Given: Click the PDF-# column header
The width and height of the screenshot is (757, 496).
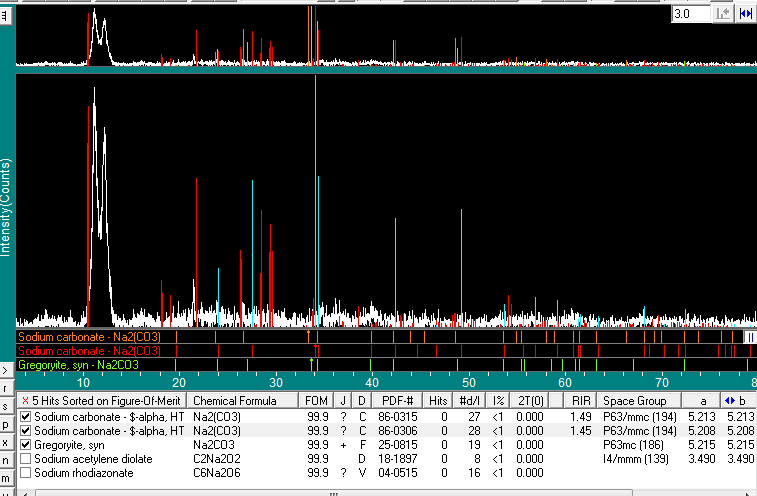Looking at the screenshot, I should 397,401.
